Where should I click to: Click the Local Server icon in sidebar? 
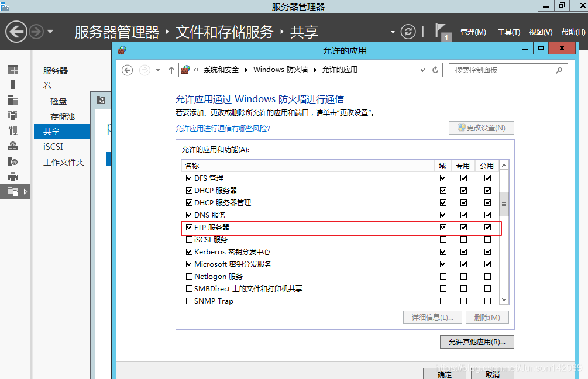coord(13,85)
